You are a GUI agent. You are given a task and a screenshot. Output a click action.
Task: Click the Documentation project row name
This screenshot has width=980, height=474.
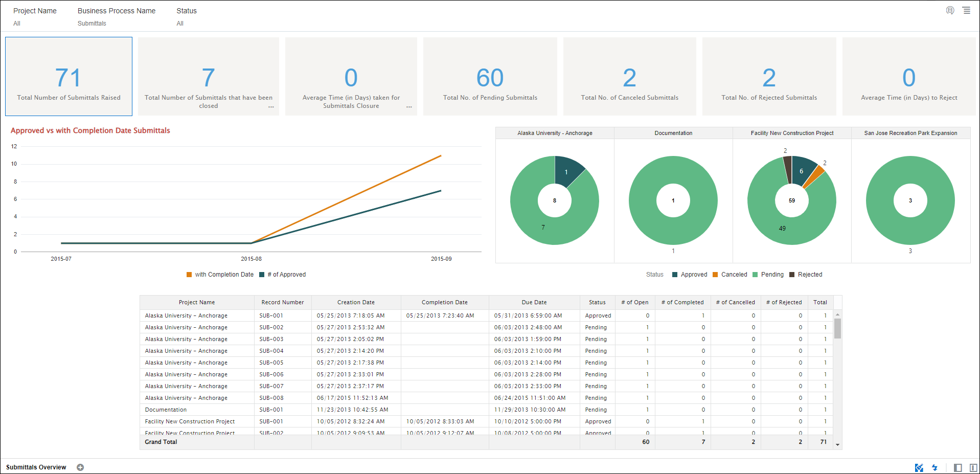(166, 410)
